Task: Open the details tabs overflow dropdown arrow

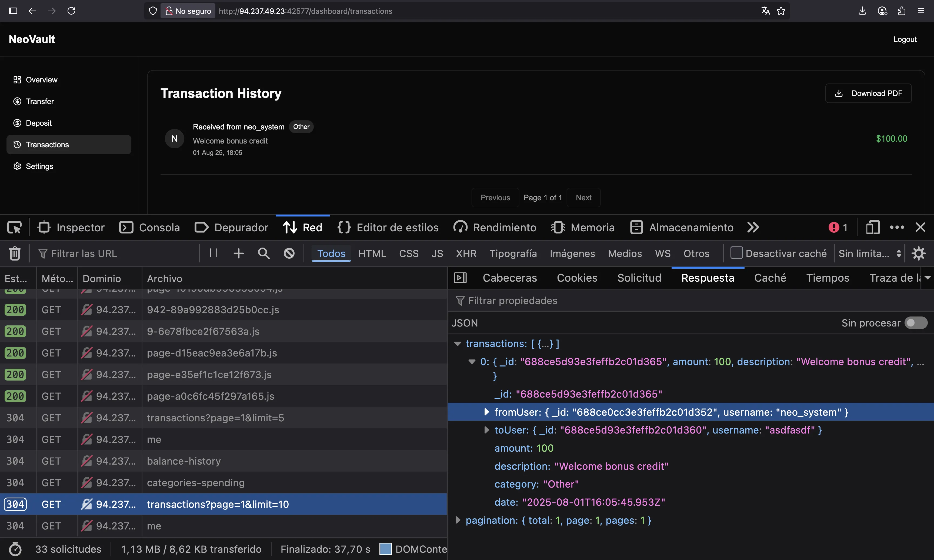Action: [x=928, y=278]
